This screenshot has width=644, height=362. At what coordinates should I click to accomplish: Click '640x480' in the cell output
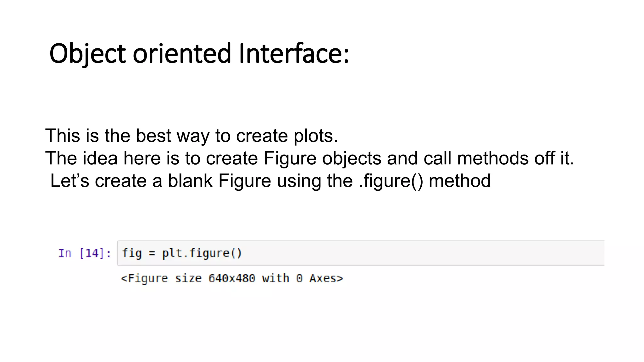click(232, 278)
